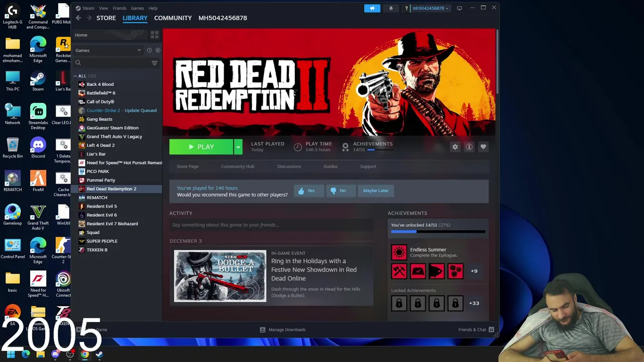The height and width of the screenshot is (362, 644).
Task: Open the Friends menu
Action: (119, 8)
